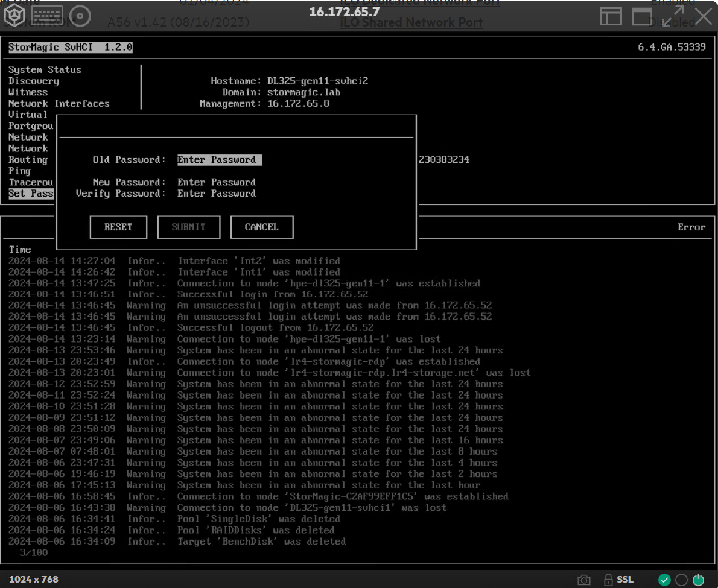Click the 1024 x 768 resolution label
The image size is (718, 588).
[x=34, y=580]
